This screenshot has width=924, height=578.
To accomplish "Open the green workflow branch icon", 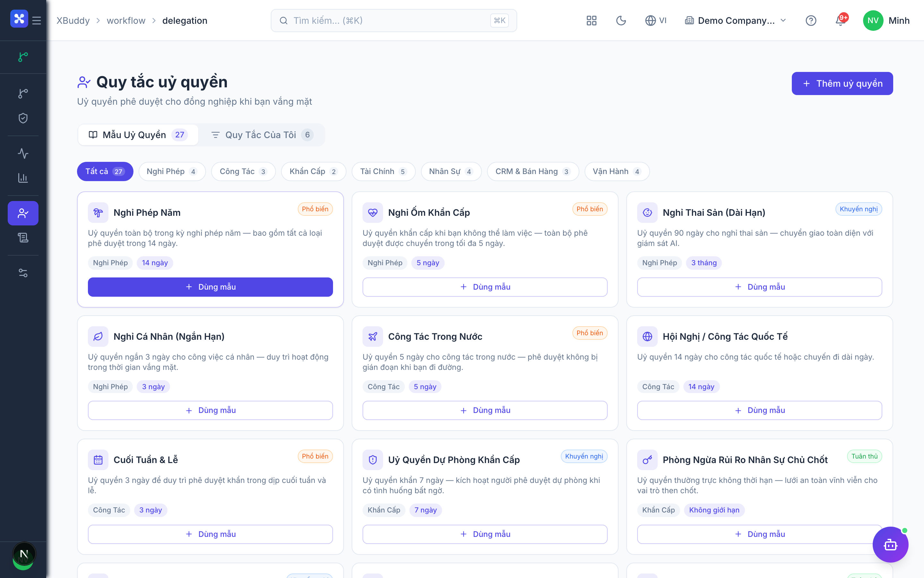I will (23, 57).
